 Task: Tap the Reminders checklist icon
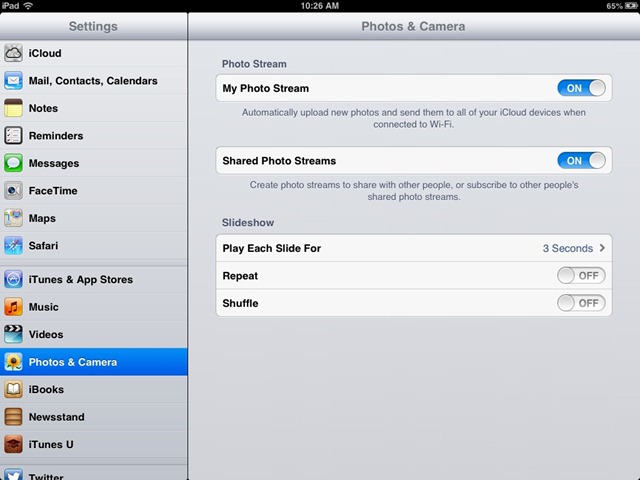(13, 136)
